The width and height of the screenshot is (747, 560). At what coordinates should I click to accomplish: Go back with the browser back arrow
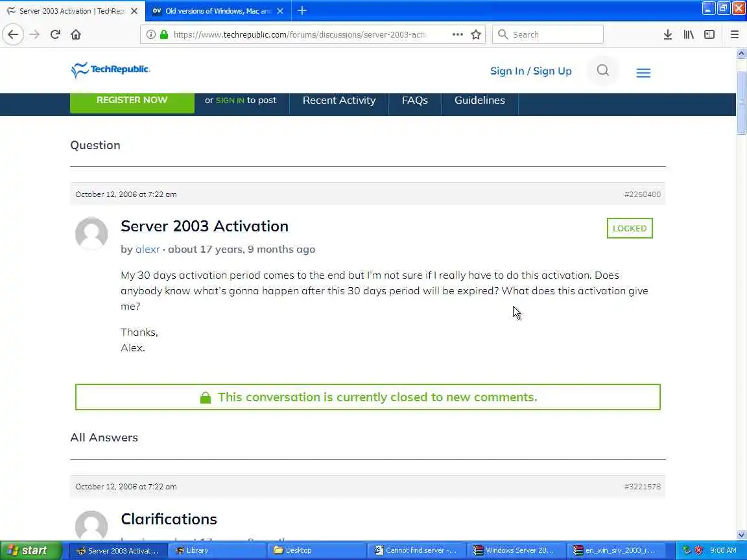point(13,34)
